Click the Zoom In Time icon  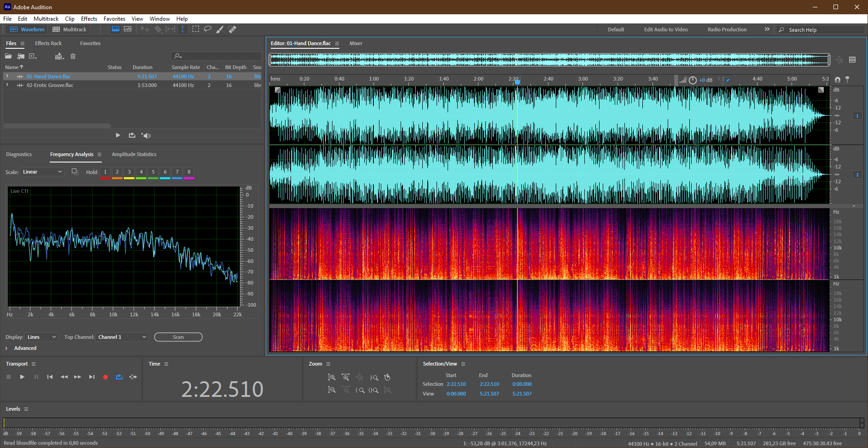[346, 378]
